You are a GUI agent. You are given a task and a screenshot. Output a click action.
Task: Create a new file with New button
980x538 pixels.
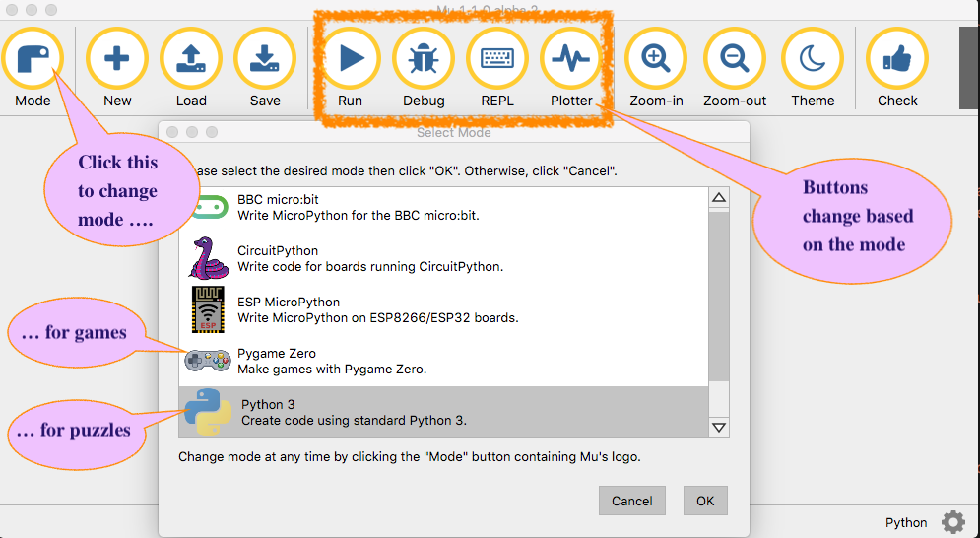click(117, 59)
